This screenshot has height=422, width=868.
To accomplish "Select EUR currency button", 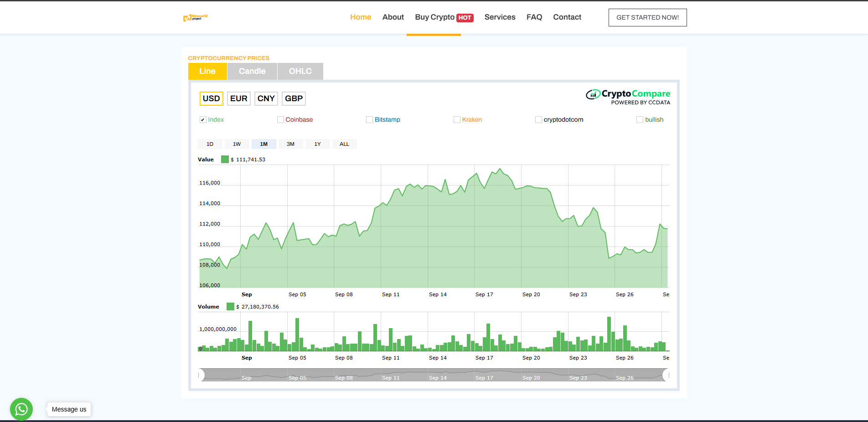I will pos(238,98).
